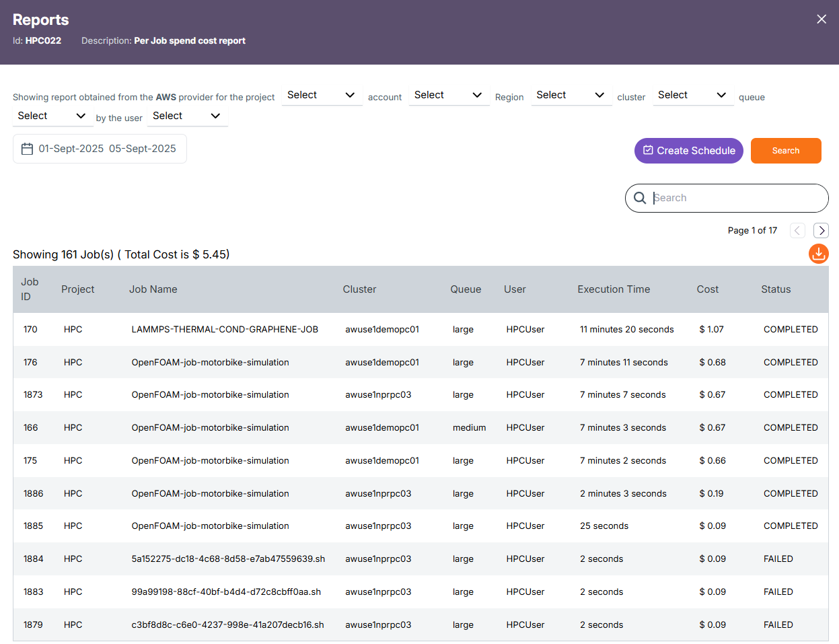Click Job ID 175

point(30,461)
